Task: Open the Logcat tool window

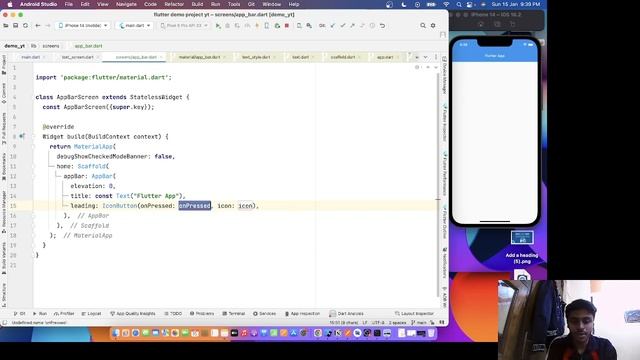Action: pos(91,313)
